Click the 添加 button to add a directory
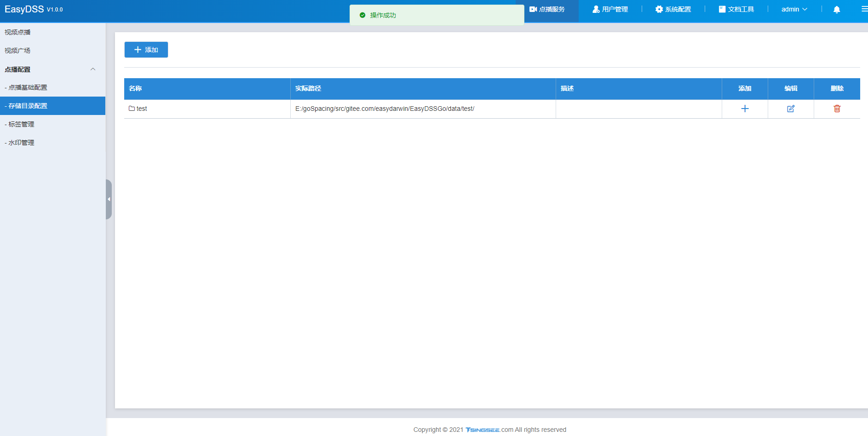 point(146,50)
